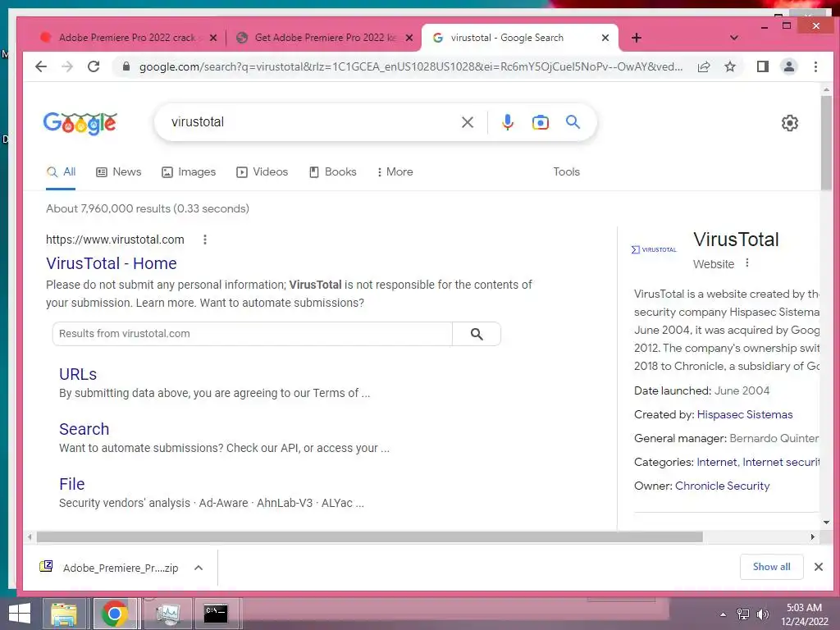This screenshot has width=840, height=630.
Task: Open the VirusTotal - Home result
Action: 112,263
